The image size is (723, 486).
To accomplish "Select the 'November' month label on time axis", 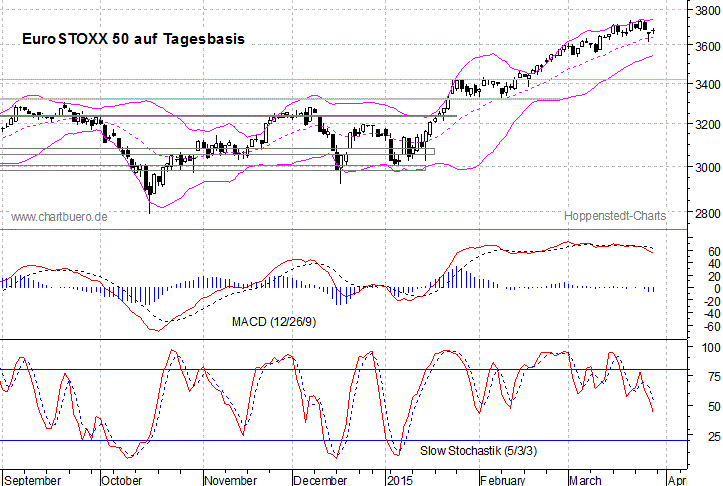I will 231,480.
